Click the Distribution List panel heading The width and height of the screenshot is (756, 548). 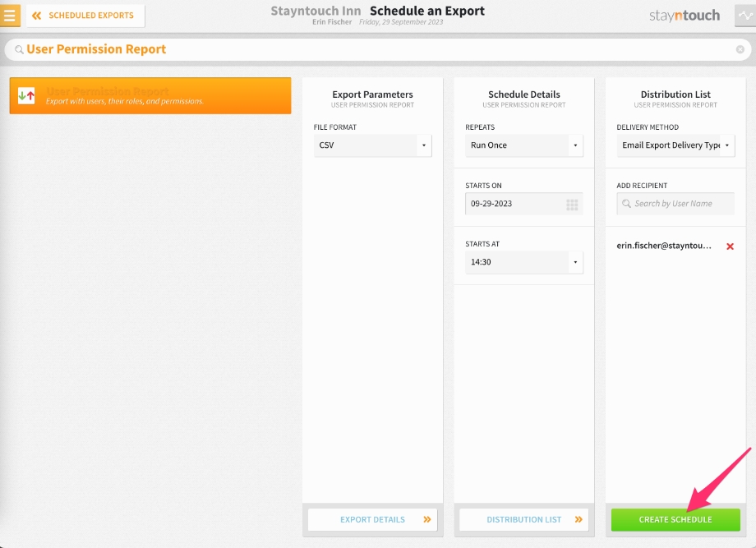(x=675, y=94)
